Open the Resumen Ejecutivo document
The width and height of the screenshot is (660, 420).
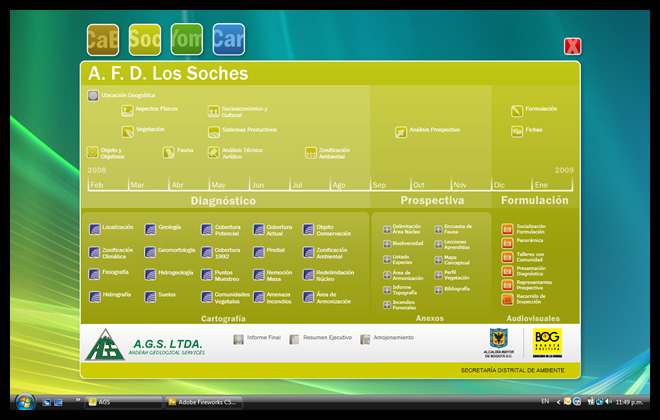click(x=294, y=339)
